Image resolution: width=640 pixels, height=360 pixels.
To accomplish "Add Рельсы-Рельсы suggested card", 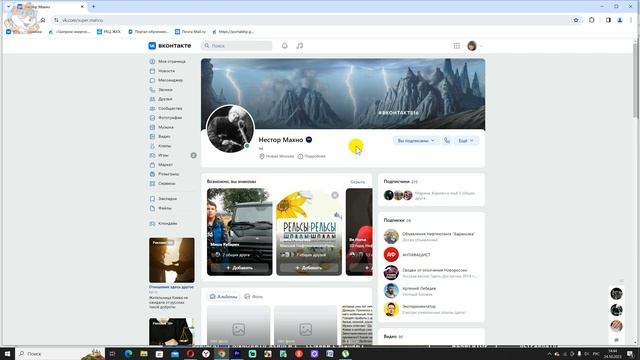I will [x=309, y=268].
